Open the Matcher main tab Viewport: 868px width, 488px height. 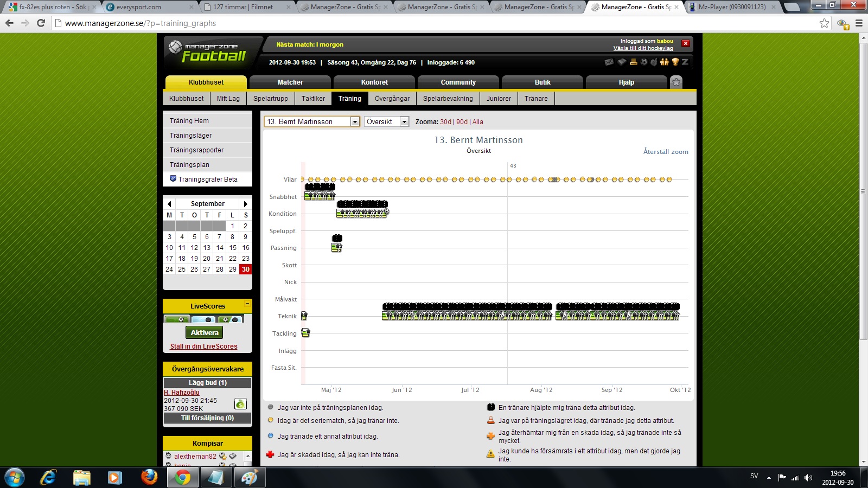click(290, 82)
